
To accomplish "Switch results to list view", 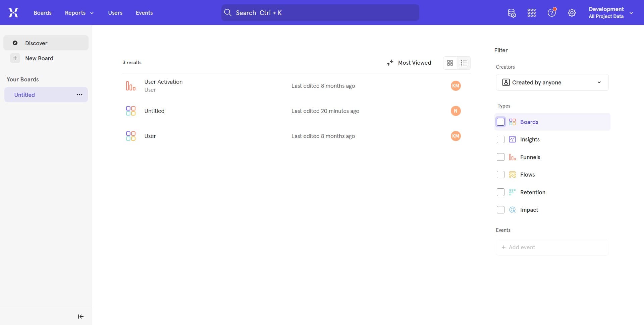I will 464,63.
